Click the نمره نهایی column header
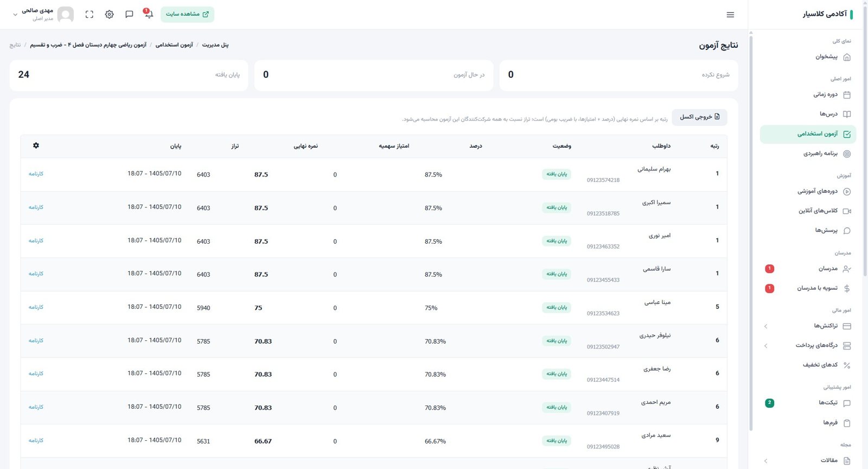Viewport: 868px width, 469px height. (306, 146)
